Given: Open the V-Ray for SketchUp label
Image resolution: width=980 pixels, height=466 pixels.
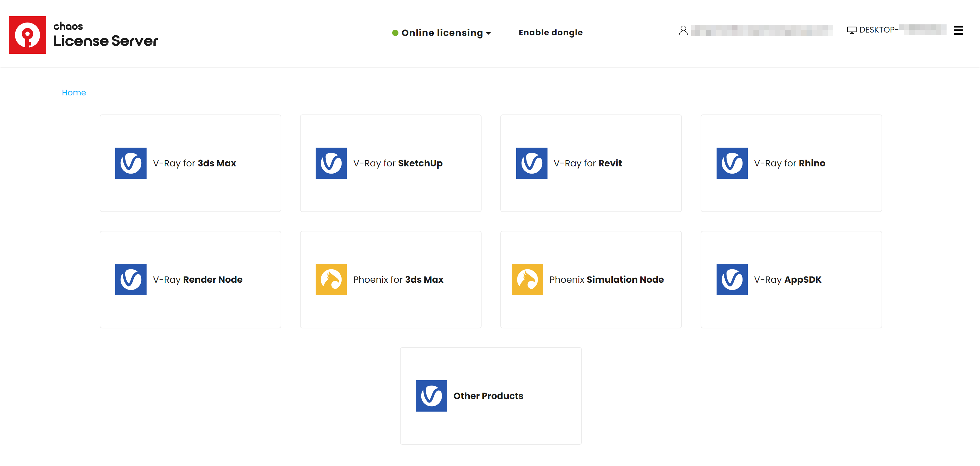Looking at the screenshot, I should [x=397, y=163].
